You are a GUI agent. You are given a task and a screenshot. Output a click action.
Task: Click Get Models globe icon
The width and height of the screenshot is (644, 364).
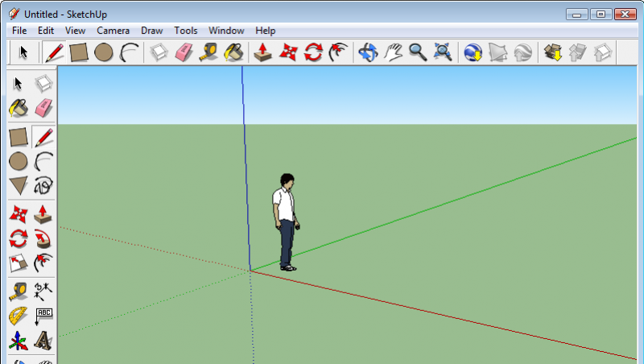(473, 52)
